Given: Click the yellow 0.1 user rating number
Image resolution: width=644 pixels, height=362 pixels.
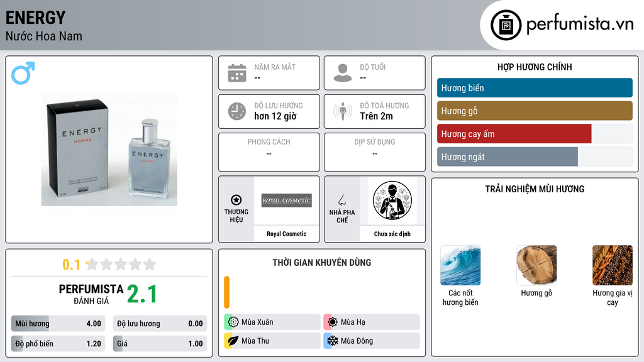Looking at the screenshot, I should pyautogui.click(x=72, y=265).
